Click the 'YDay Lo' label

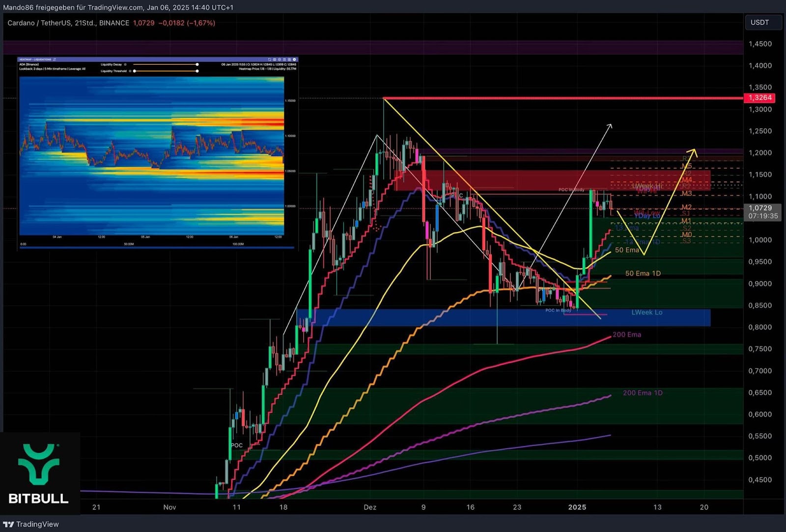647,216
